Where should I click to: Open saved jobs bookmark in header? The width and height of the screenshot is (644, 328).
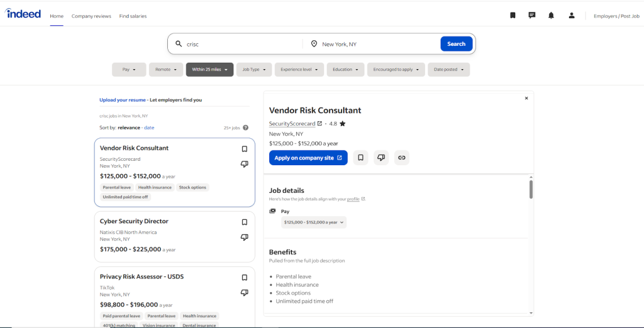click(513, 16)
